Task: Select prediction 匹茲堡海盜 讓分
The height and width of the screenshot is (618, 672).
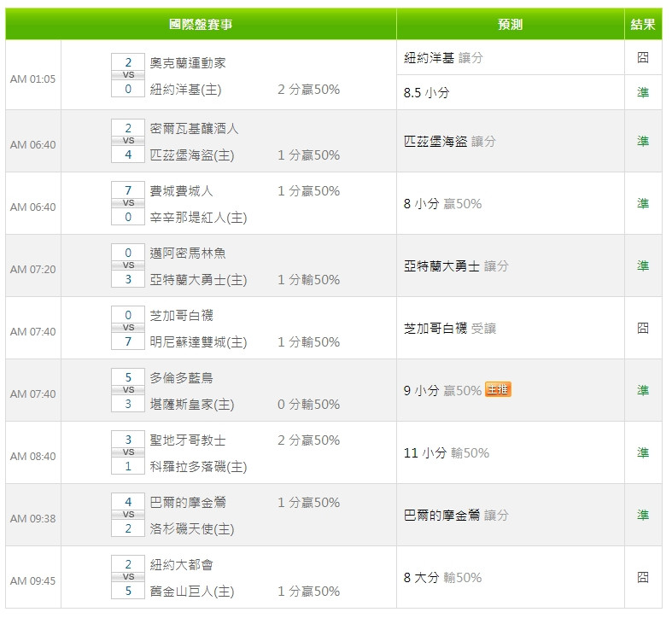Action: [x=450, y=141]
